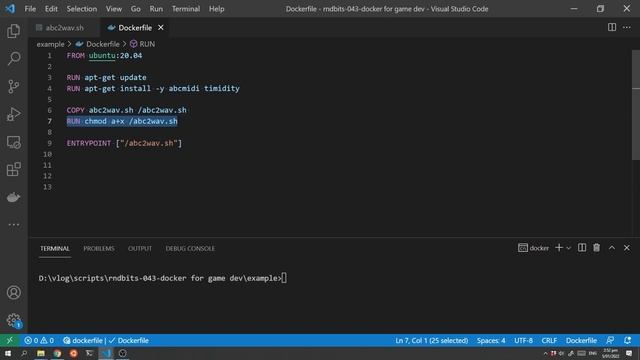Open Extensions view

click(x=13, y=169)
